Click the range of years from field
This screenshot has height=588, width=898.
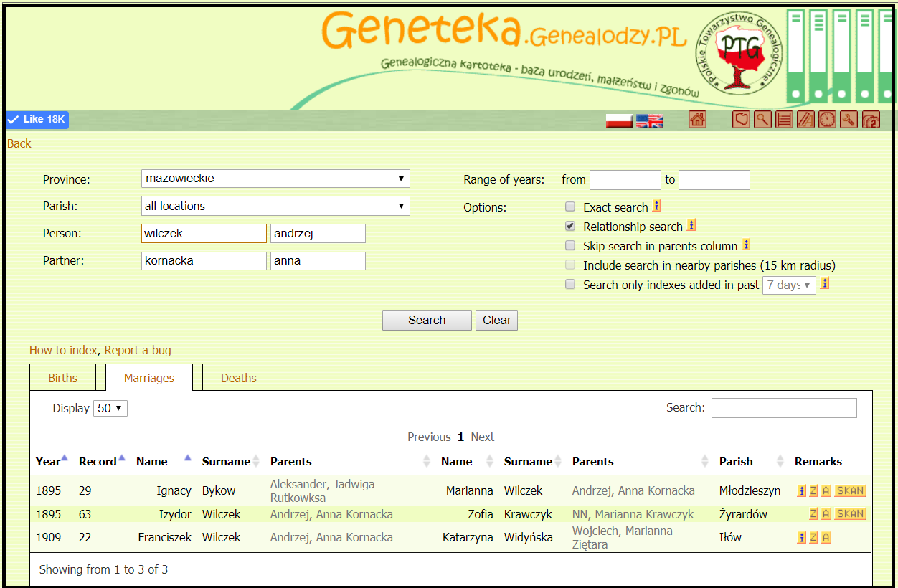point(625,180)
